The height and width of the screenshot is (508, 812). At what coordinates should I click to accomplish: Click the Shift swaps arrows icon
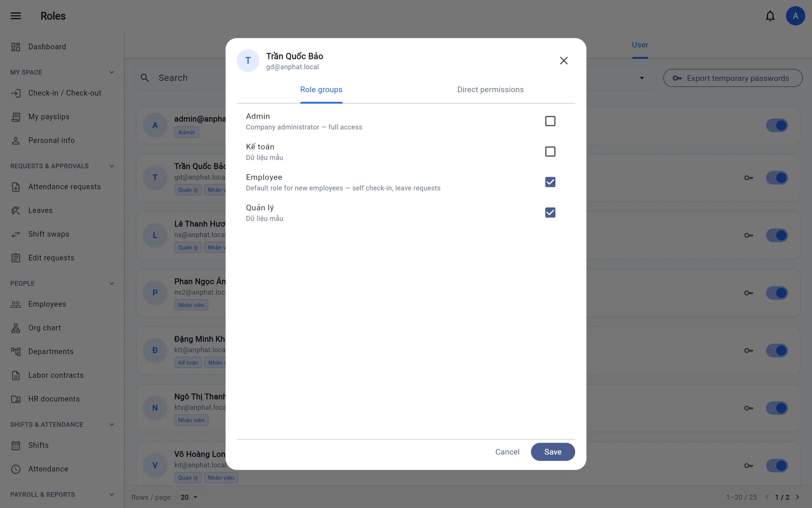pyautogui.click(x=16, y=234)
